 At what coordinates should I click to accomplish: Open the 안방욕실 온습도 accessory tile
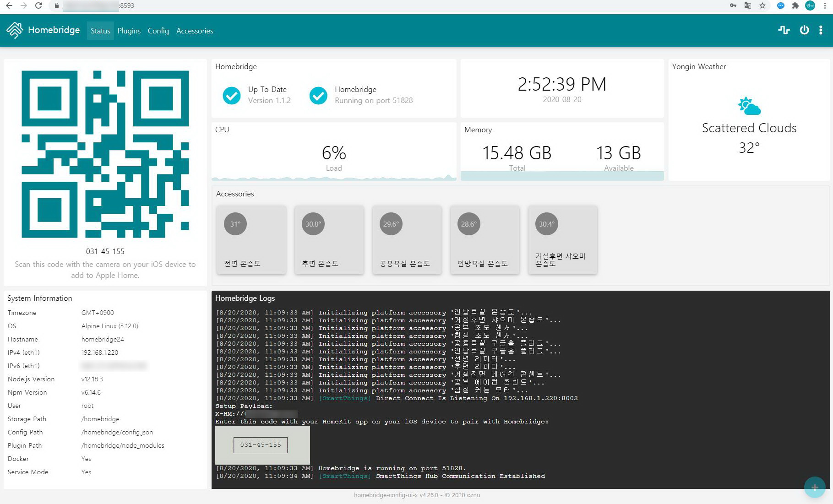[485, 240]
